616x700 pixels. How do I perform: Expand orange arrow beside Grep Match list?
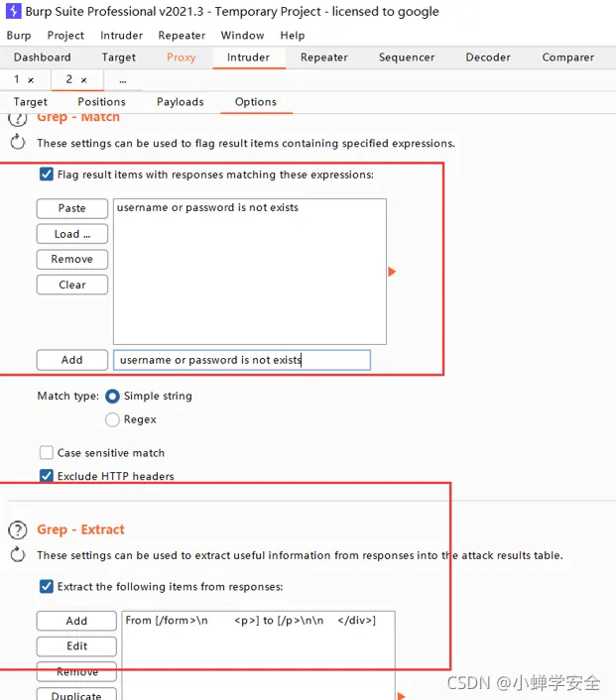(392, 272)
